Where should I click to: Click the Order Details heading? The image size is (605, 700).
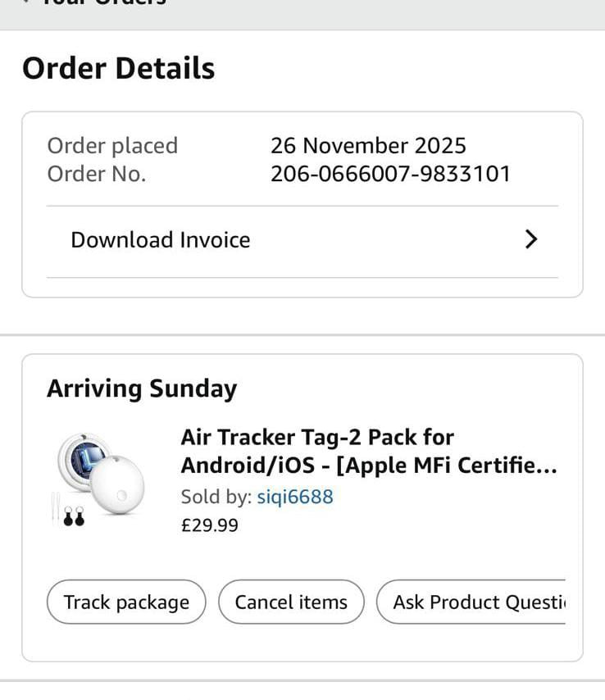119,68
